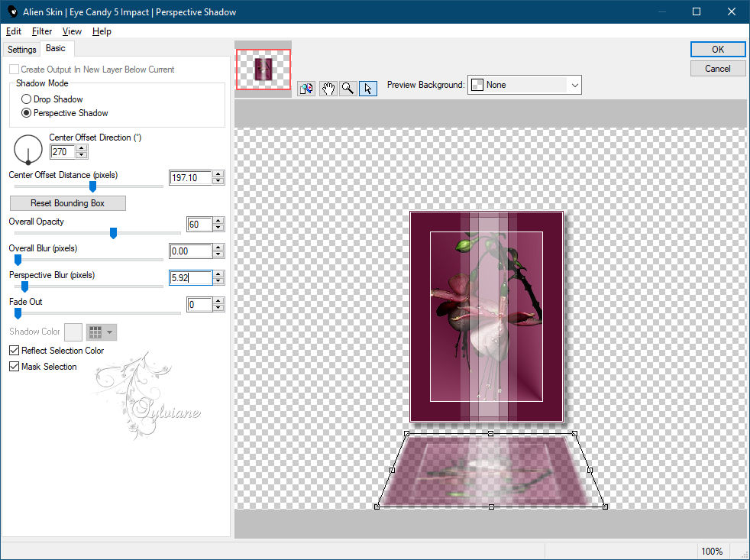Viewport: 750px width, 560px height.
Task: Click the Overall Opacity slider handle
Action: pos(113,232)
